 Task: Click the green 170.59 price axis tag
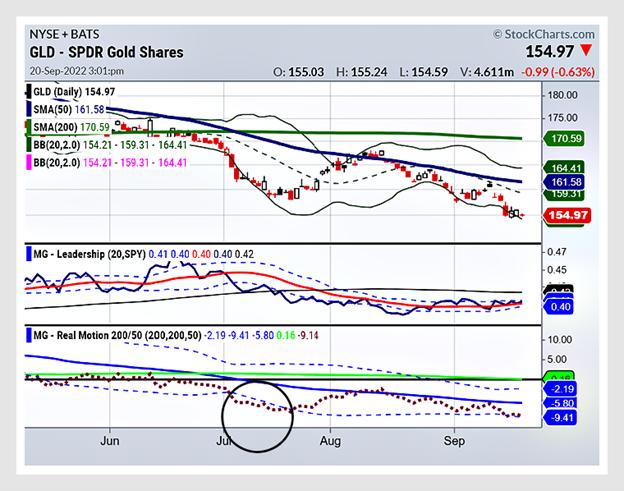tap(564, 138)
